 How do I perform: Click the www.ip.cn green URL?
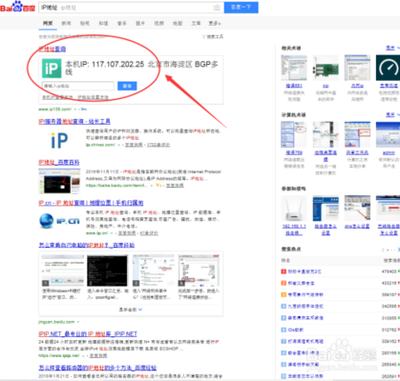(x=97, y=233)
